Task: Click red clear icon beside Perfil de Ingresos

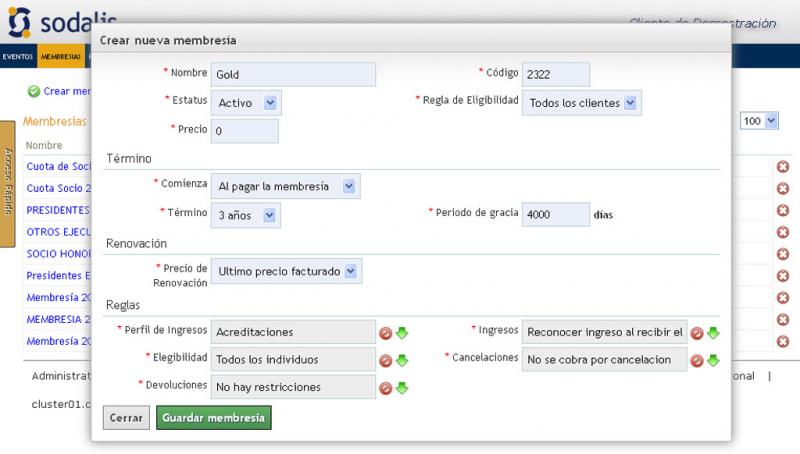Action: (385, 333)
